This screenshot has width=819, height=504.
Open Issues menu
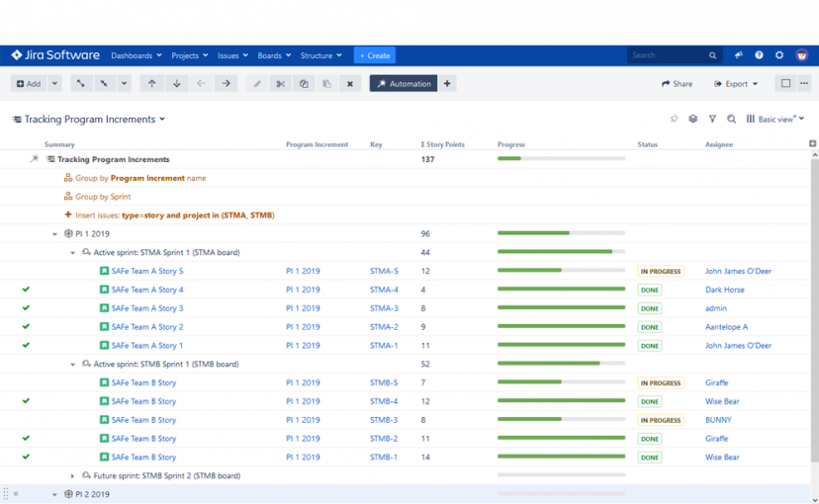[232, 55]
